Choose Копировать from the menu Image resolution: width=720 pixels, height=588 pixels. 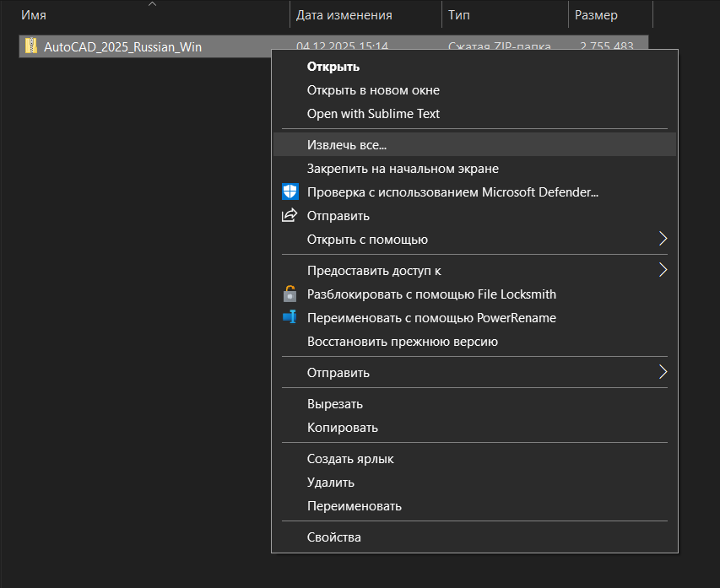tap(342, 428)
